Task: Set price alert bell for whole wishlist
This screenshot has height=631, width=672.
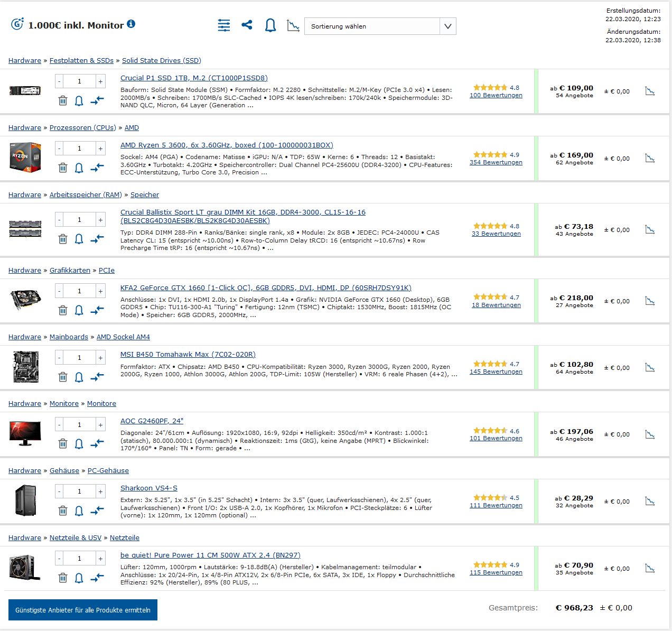Action: pyautogui.click(x=270, y=25)
